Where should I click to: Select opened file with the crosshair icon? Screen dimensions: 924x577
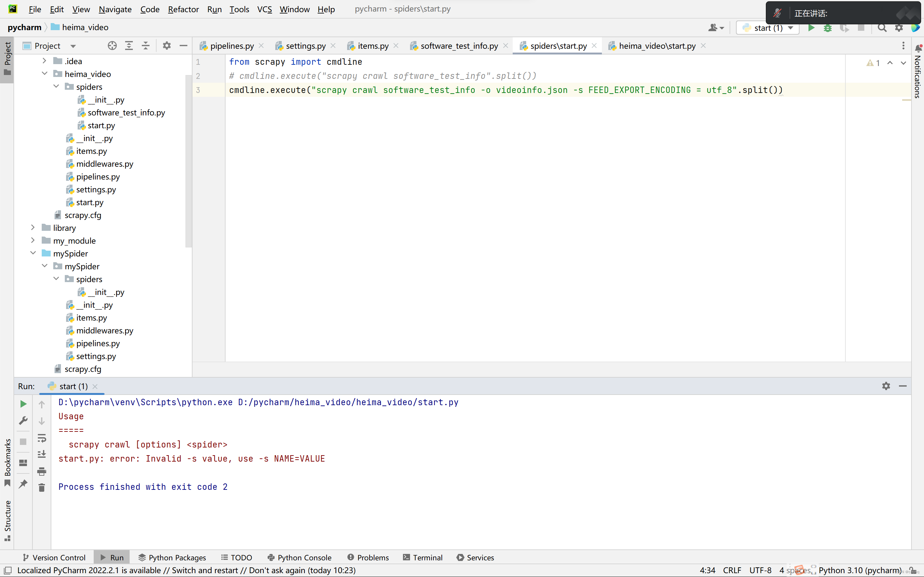(x=112, y=46)
